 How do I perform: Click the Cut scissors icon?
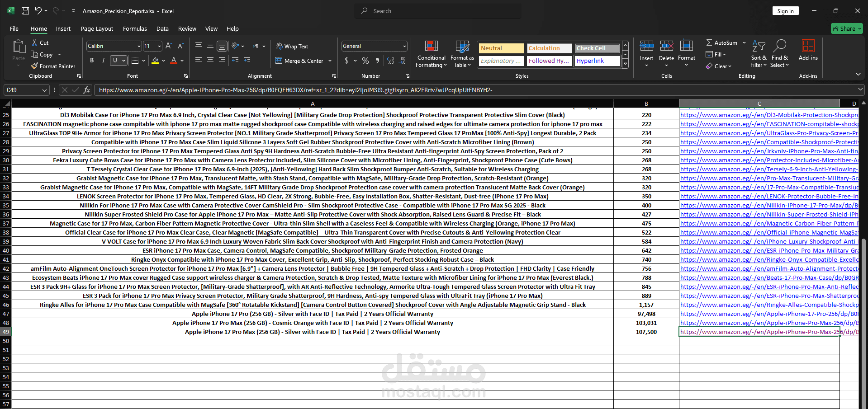(34, 42)
